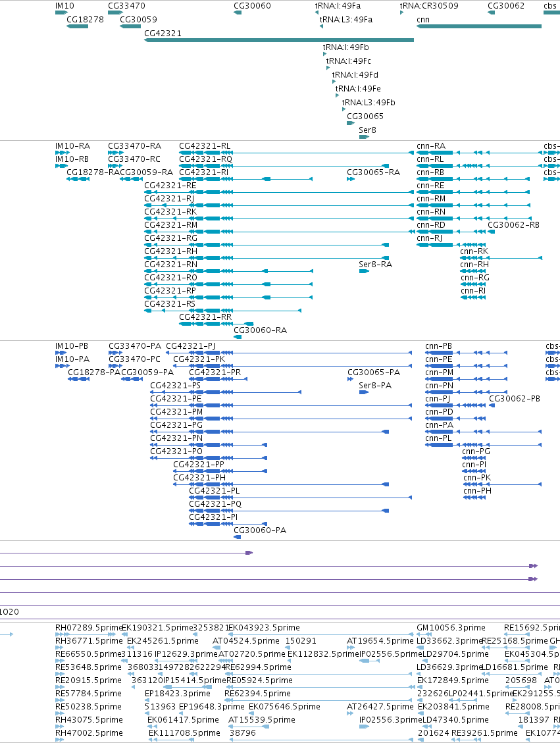Open the tRNA:L3:49Fb label
Viewport: 560px width, 743px height.
[x=368, y=102]
